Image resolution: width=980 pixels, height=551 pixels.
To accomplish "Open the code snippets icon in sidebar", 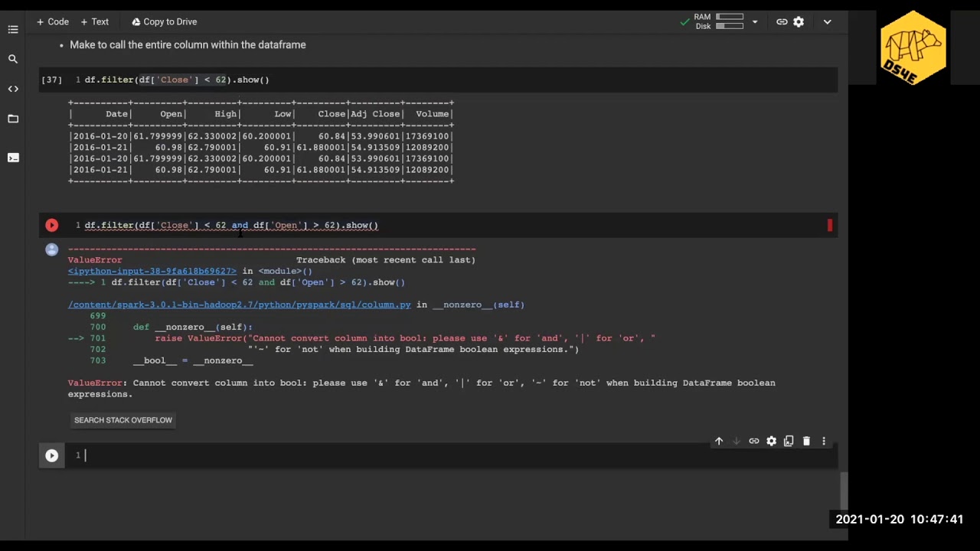I will pyautogui.click(x=13, y=89).
